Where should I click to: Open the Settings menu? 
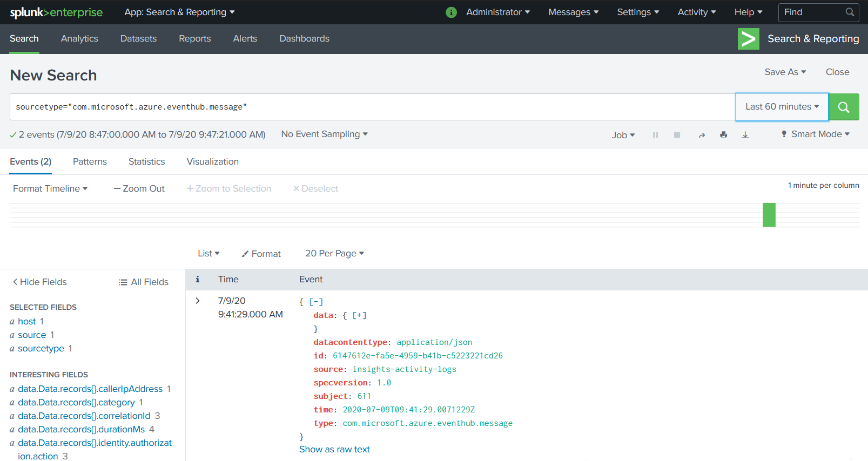click(638, 12)
